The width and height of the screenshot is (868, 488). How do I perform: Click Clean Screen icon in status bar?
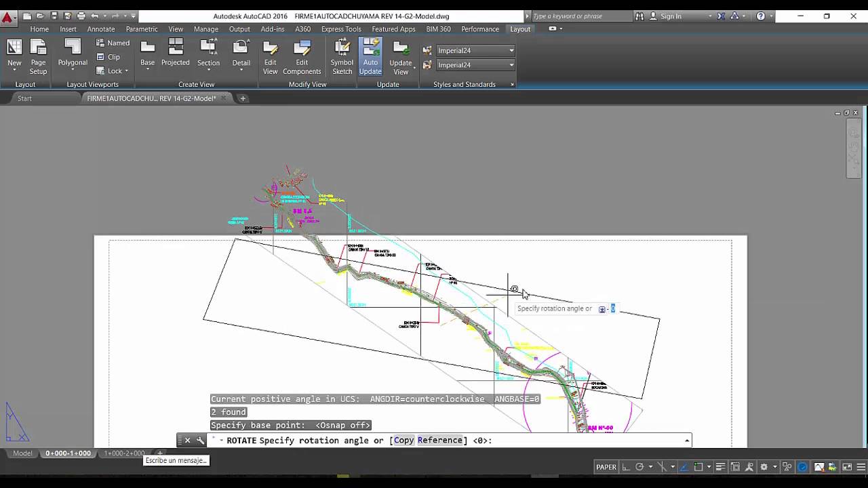(847, 467)
